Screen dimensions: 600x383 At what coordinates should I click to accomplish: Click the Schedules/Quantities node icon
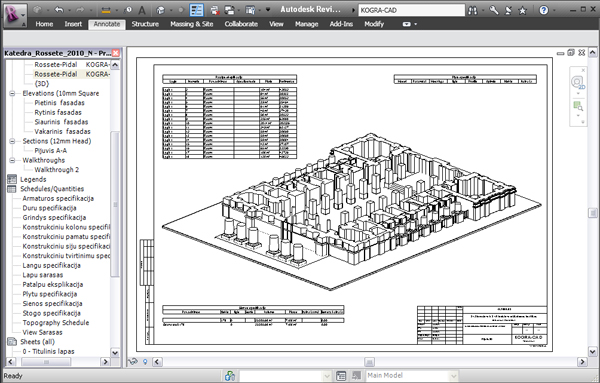coord(12,189)
